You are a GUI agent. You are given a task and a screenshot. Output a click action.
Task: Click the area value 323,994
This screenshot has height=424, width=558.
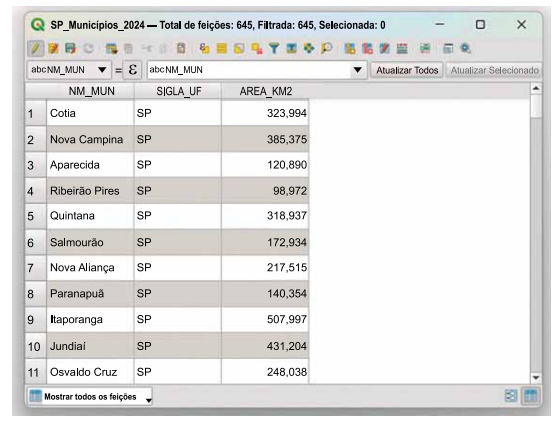pyautogui.click(x=286, y=113)
